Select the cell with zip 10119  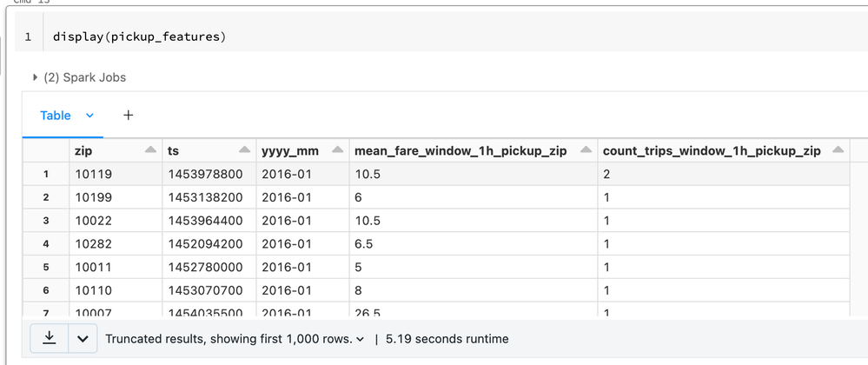tap(94, 175)
